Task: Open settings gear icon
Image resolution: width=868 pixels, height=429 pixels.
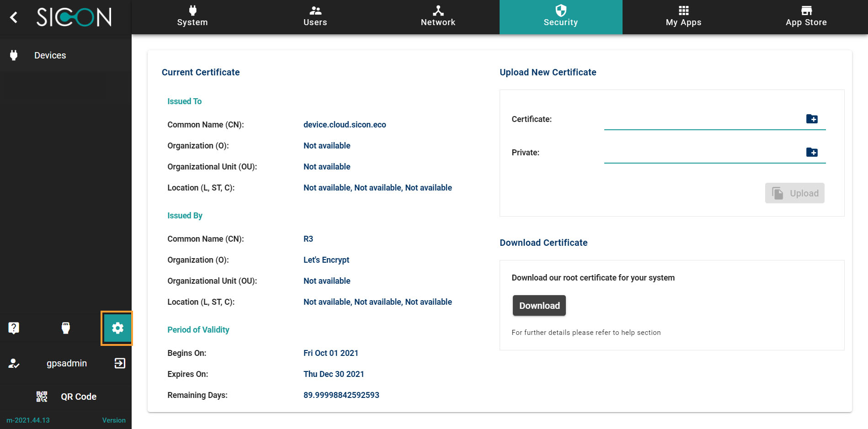Action: coord(117,328)
